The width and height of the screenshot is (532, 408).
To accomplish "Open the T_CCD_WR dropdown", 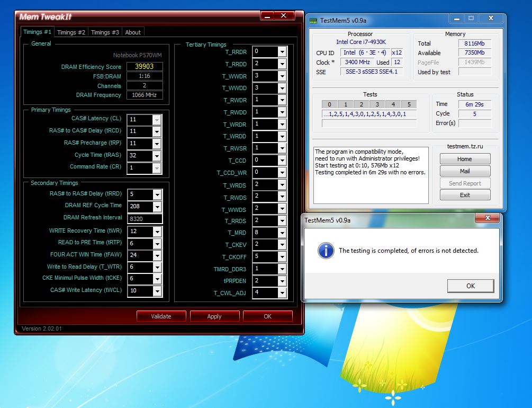I will click(x=282, y=173).
